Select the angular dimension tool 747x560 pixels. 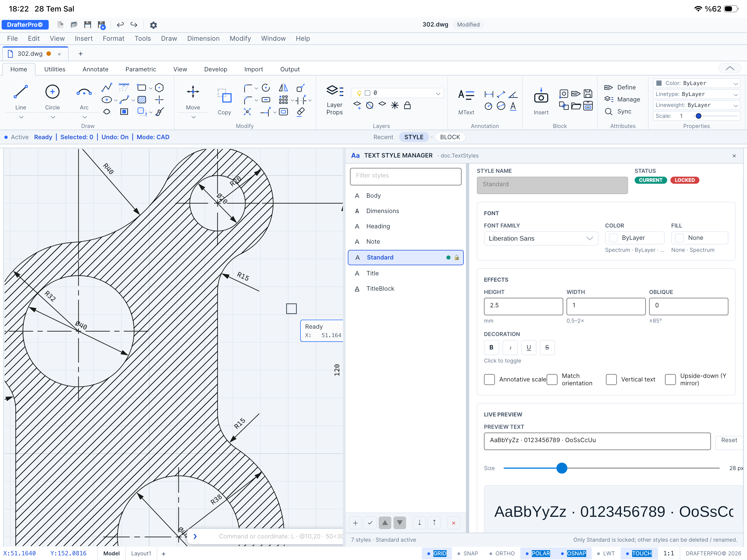(x=513, y=94)
